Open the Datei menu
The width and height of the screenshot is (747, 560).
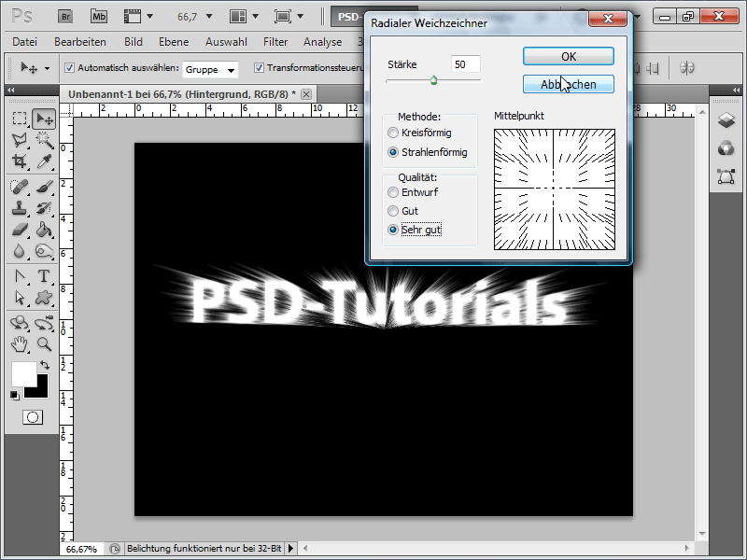coord(25,42)
